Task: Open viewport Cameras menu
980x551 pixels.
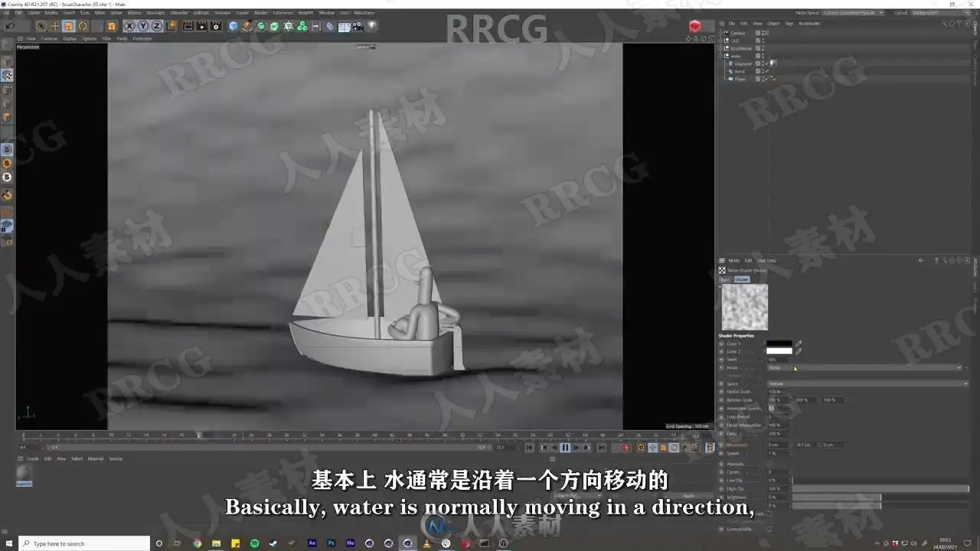Action: click(49, 38)
